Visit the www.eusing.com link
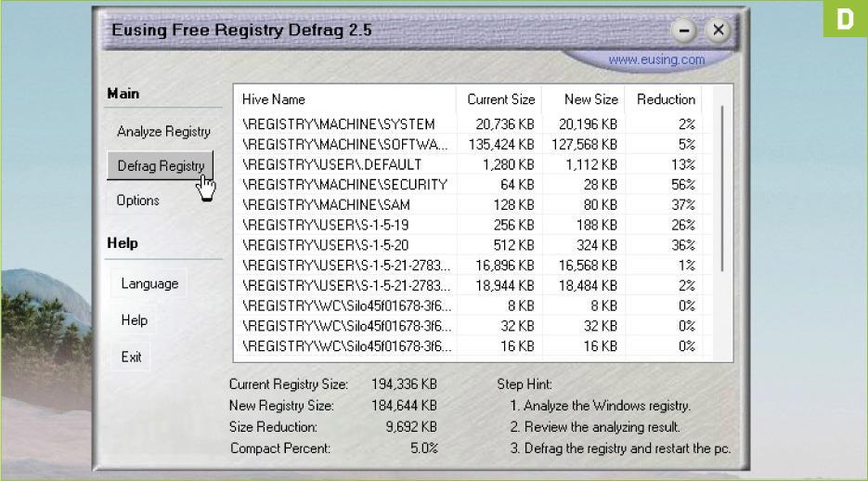The height and width of the screenshot is (481, 868). (656, 59)
